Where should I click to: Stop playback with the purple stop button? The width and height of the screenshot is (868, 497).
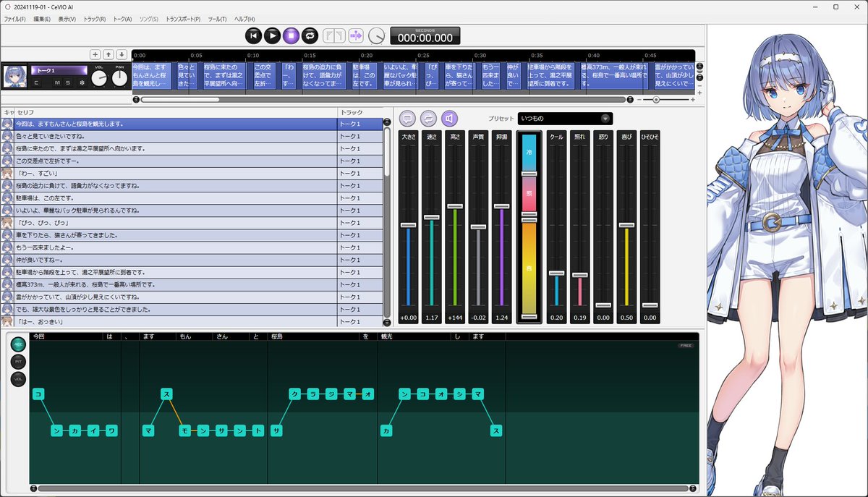(x=291, y=35)
